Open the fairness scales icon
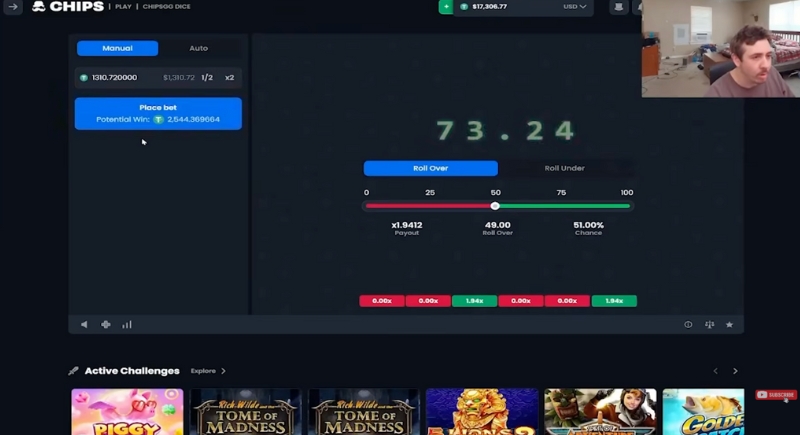The width and height of the screenshot is (800, 435). [x=709, y=324]
